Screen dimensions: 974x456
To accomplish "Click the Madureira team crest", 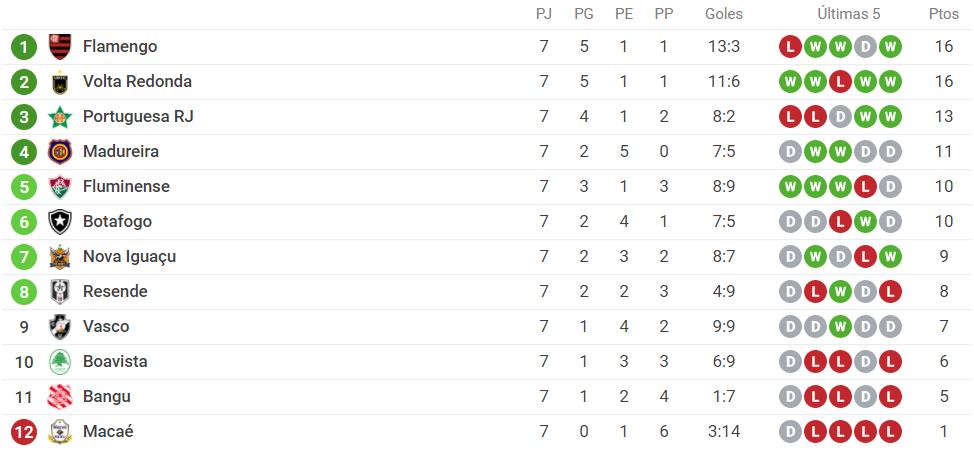I will 60,152.
